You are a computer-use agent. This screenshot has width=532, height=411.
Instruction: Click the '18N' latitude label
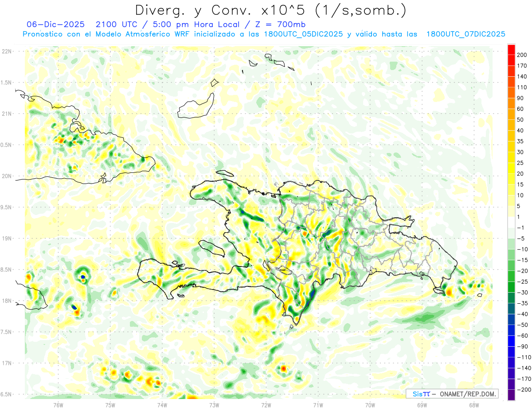(x=6, y=301)
